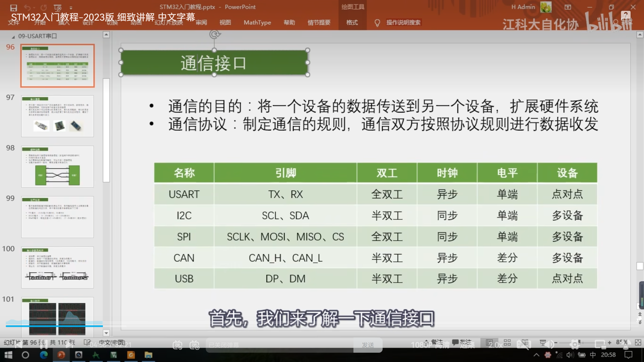
Task: Select slide 98 thumbnail
Action: pos(57,166)
